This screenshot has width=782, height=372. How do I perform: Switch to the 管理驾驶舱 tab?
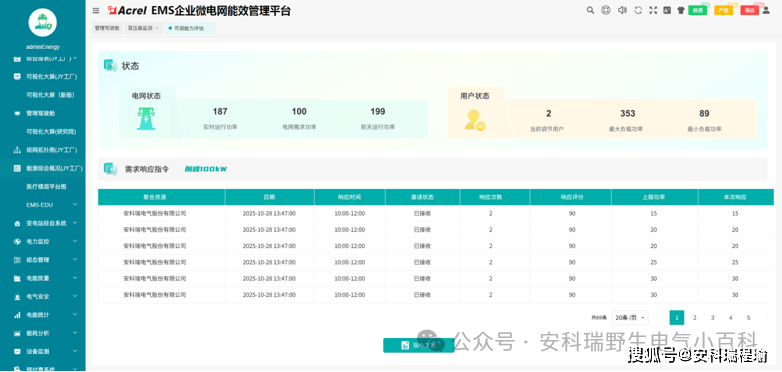click(x=107, y=28)
